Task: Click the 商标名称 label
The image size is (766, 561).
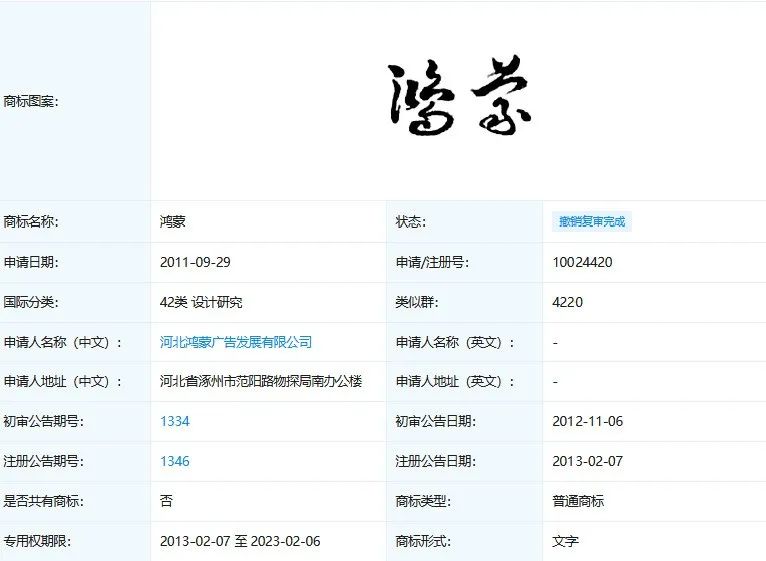Action: pyautogui.click(x=31, y=222)
